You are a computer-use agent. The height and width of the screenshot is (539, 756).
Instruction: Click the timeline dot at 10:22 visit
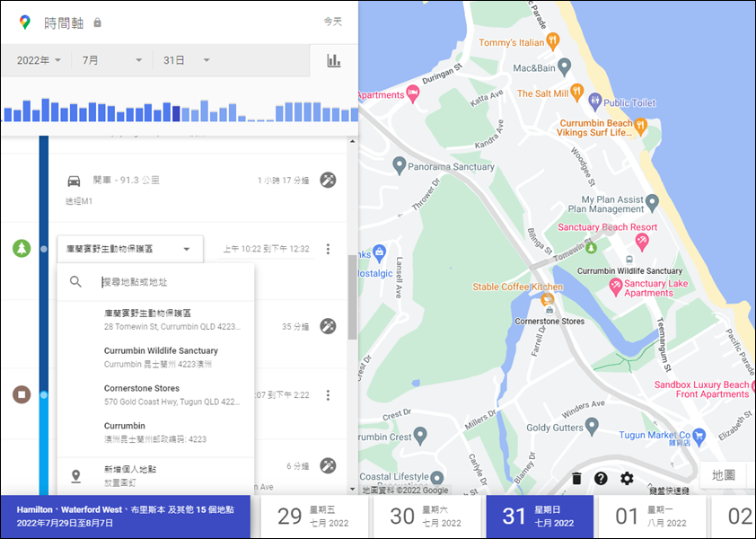44,249
